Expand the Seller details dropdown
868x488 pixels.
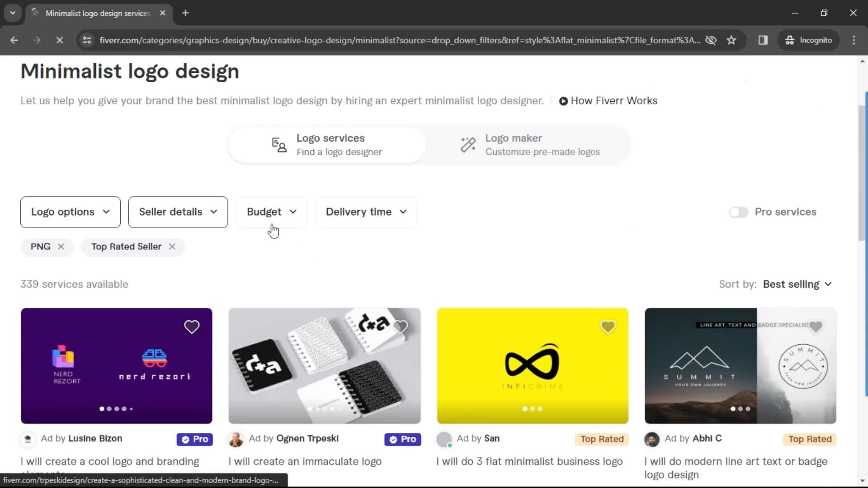[x=178, y=211]
